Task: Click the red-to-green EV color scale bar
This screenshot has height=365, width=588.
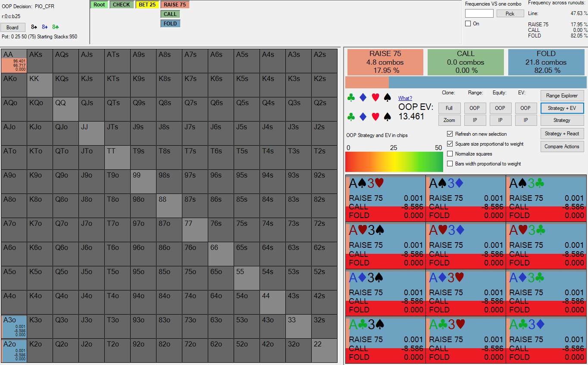Action: 394,162
